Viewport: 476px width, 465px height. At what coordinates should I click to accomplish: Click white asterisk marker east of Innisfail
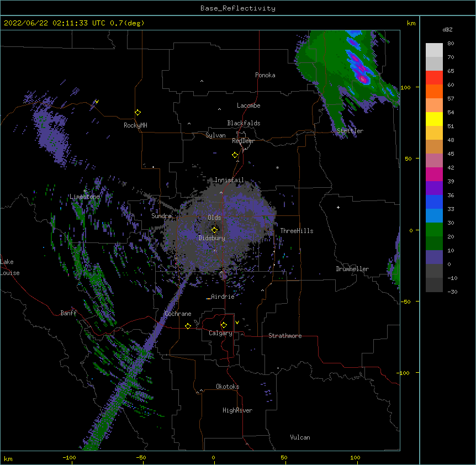tap(277, 167)
